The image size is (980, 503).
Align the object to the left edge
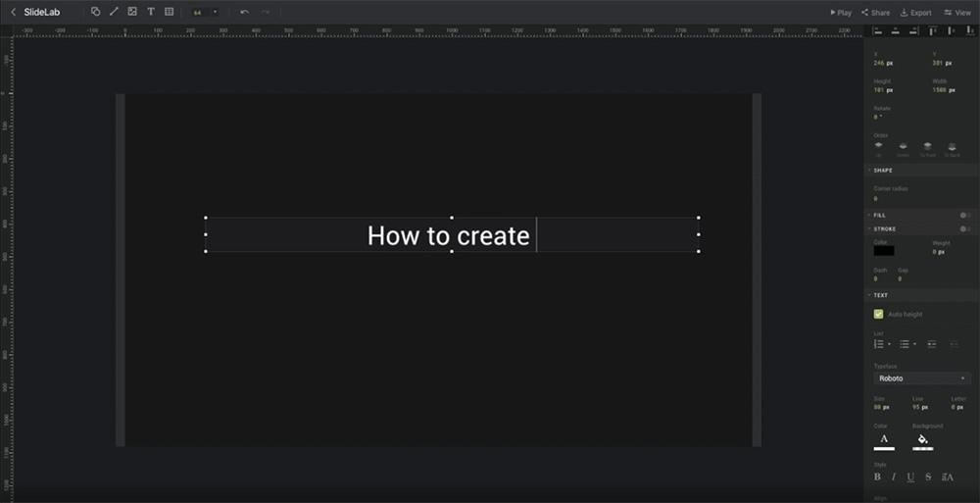pos(877,30)
